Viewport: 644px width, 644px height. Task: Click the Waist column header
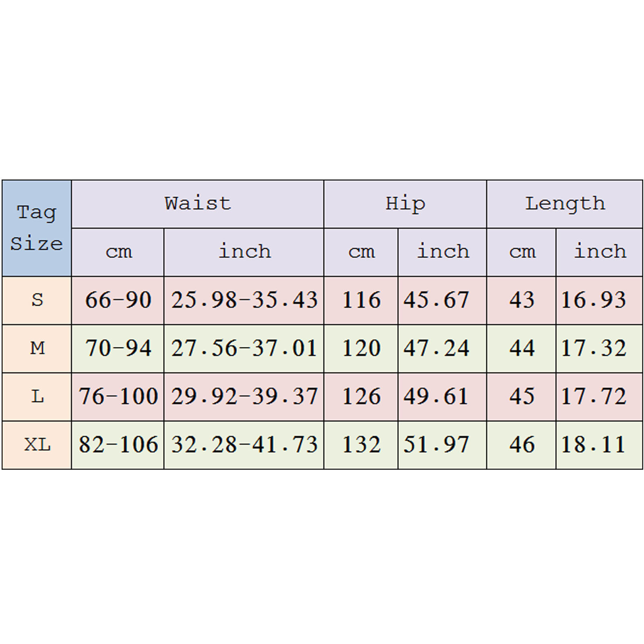(198, 204)
